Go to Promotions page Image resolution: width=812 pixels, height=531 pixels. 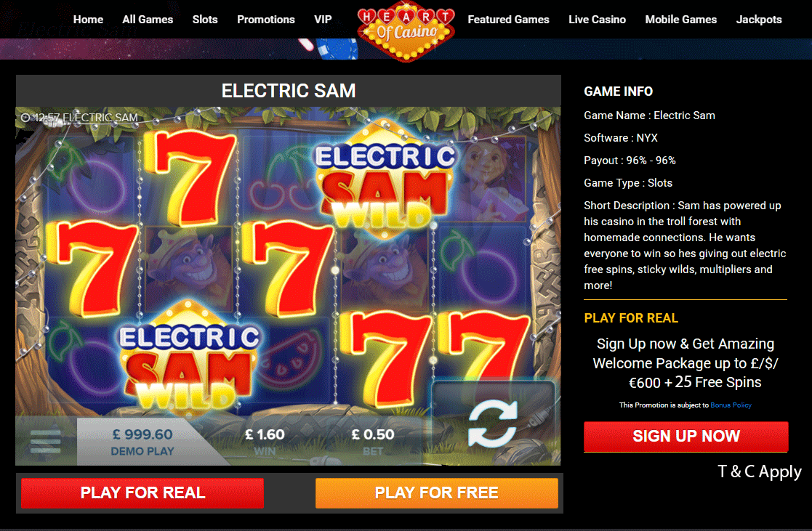pos(265,20)
